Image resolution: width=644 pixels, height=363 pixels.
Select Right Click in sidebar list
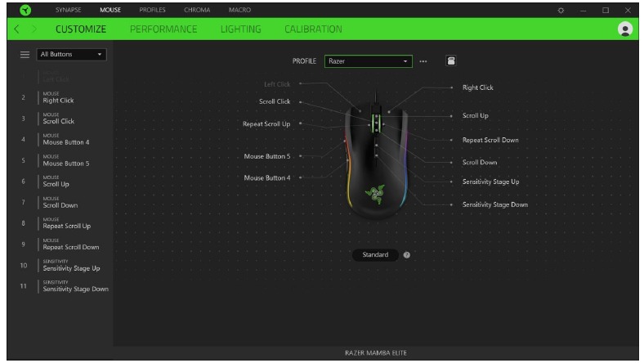click(58, 97)
